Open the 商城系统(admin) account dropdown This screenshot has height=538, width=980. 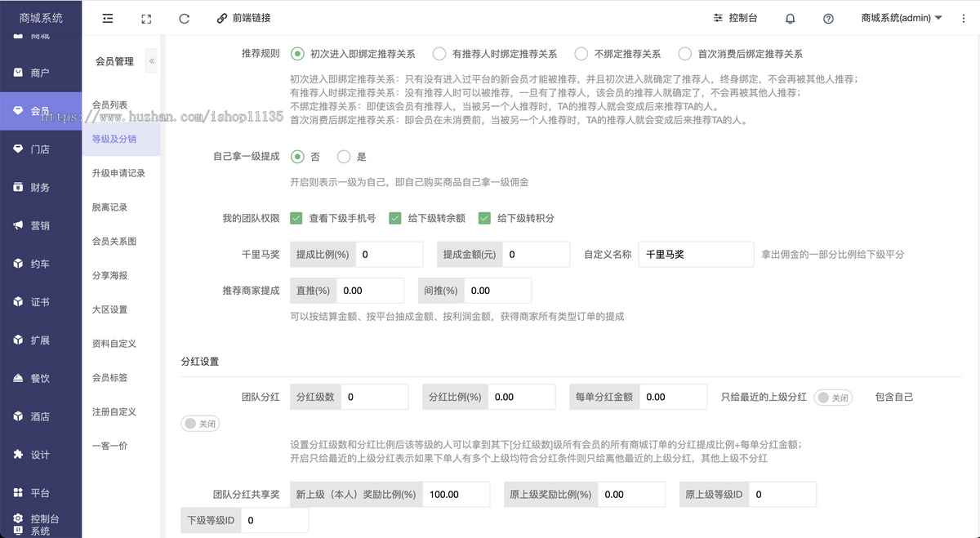pos(902,18)
